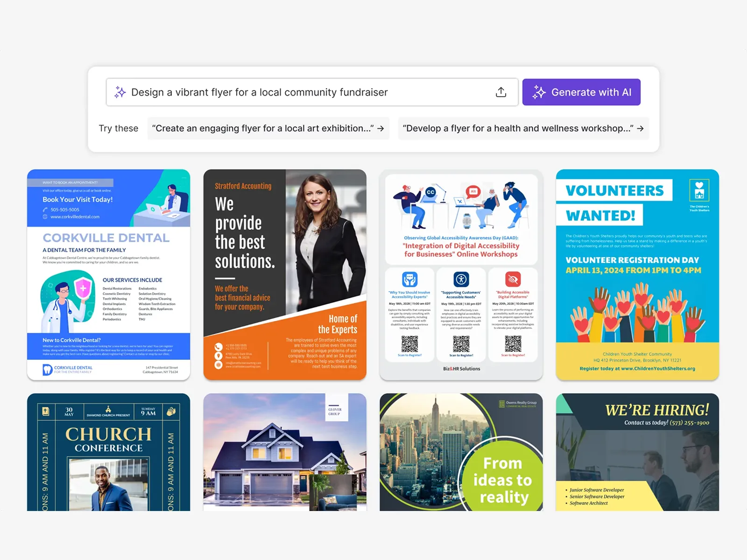The width and height of the screenshot is (747, 560).
Task: Click the youth shelter logo on Volunteers flyer
Action: (x=699, y=191)
